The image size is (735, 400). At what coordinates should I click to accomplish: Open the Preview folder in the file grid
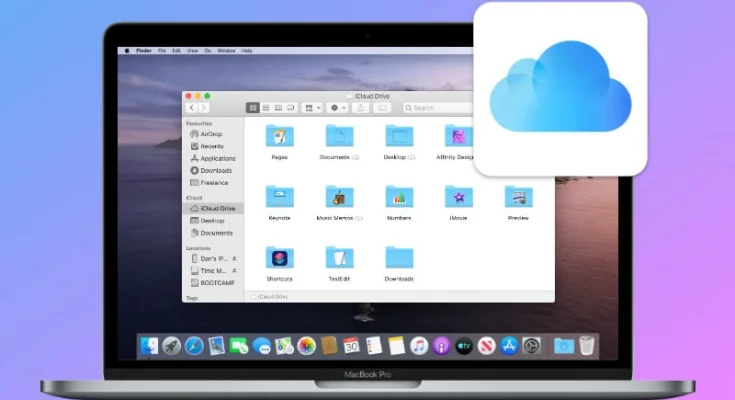click(x=518, y=196)
